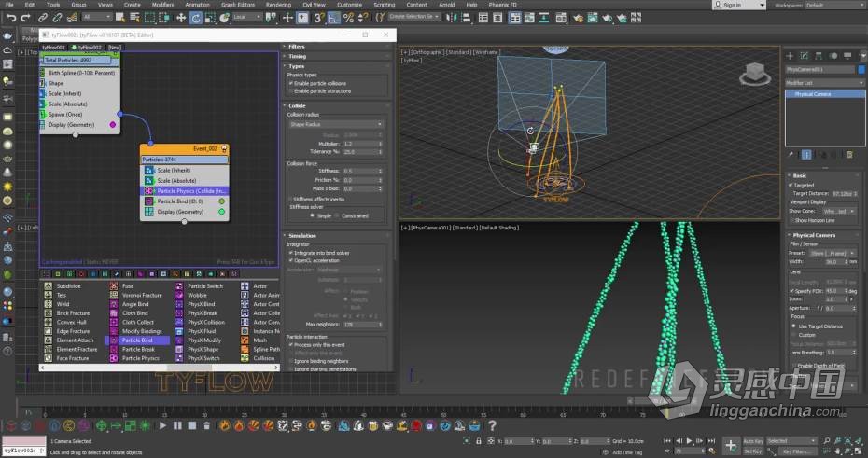This screenshot has height=458, width=868.
Task: Select Physical Camera in modifier stack
Action: tap(825, 94)
